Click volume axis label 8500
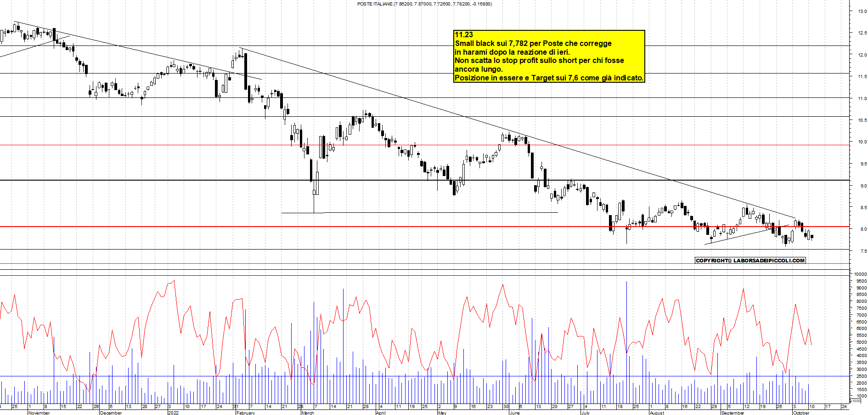Image resolution: width=868 pixels, height=415 pixels. [862, 295]
